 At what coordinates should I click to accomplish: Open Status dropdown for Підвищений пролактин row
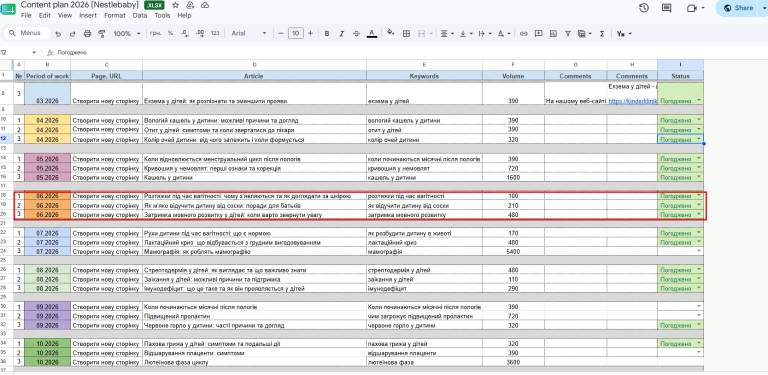[x=699, y=316]
